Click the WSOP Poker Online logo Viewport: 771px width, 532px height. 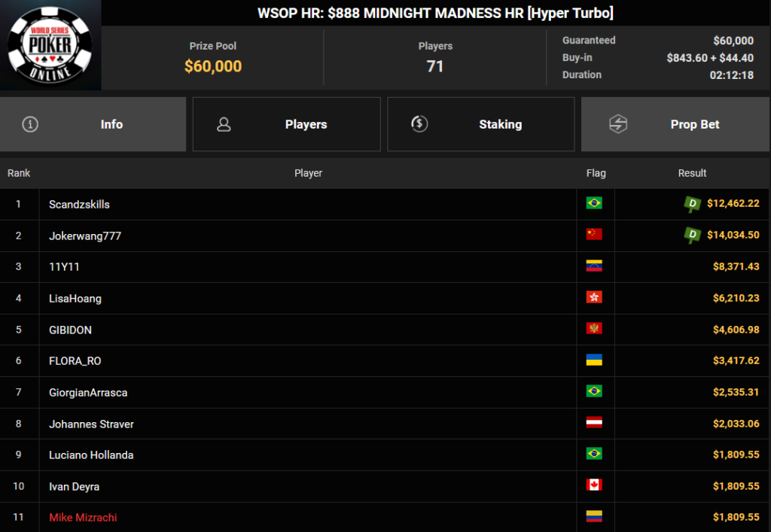pyautogui.click(x=50, y=44)
